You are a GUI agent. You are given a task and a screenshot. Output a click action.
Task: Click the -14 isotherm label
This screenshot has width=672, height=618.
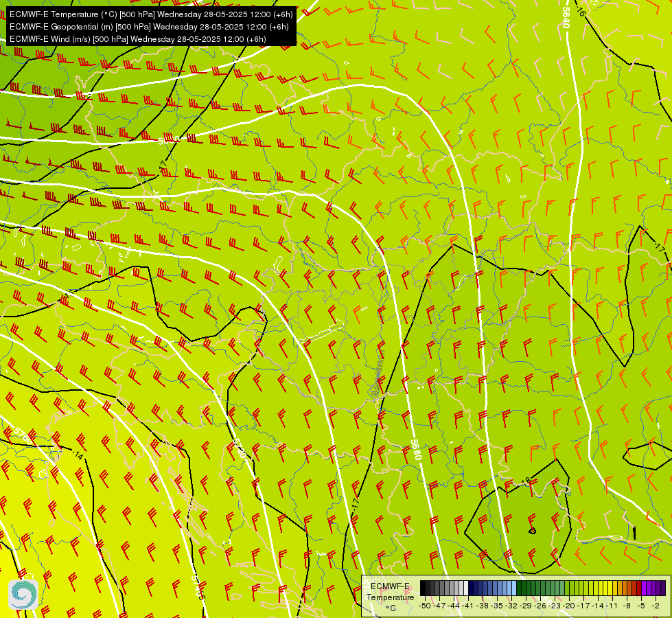click(78, 455)
